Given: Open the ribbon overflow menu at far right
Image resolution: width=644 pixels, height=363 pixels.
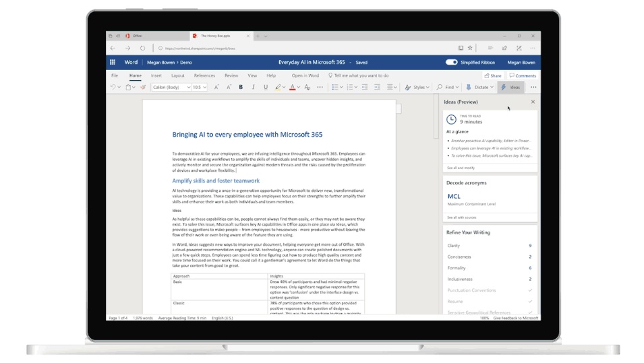Looking at the screenshot, I should (x=533, y=88).
